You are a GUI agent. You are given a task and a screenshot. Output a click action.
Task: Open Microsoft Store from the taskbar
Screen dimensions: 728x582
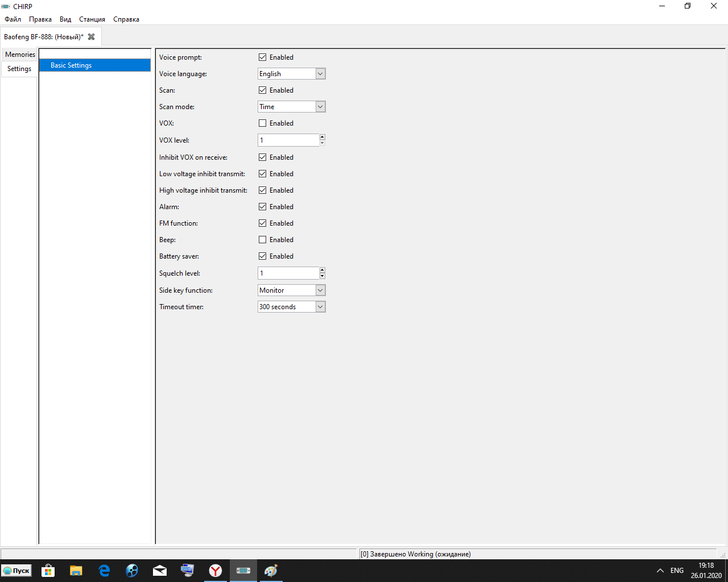click(48, 571)
